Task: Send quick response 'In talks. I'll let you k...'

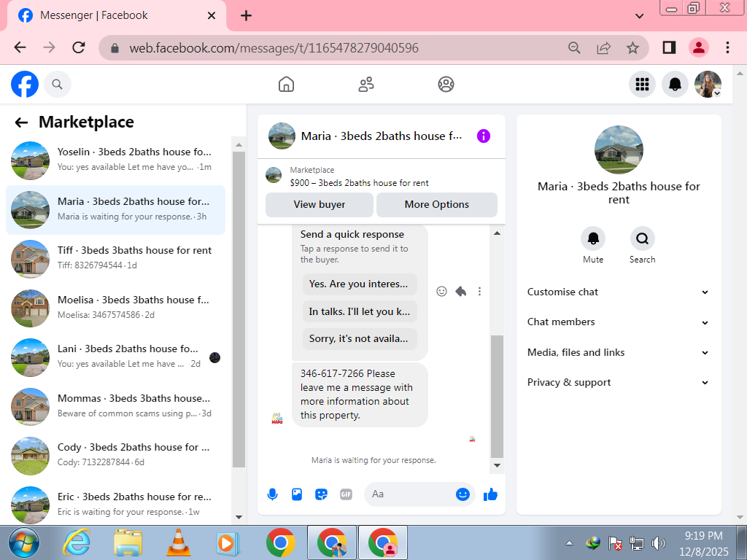Action: click(360, 312)
